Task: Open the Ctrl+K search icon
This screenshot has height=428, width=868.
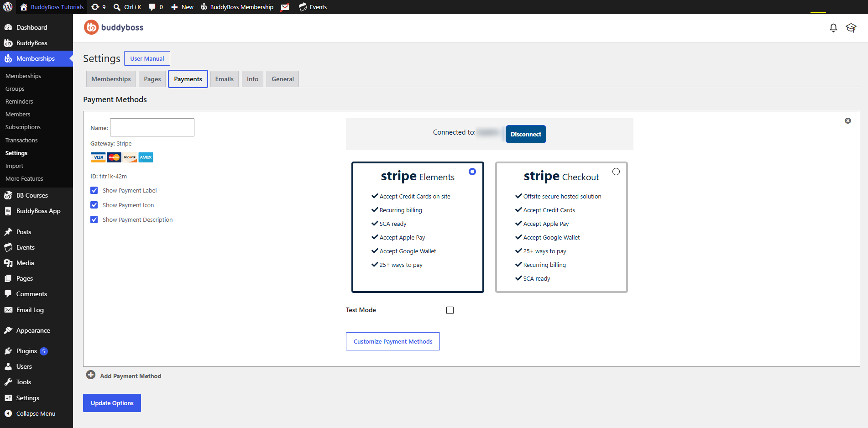Action: pyautogui.click(x=127, y=7)
